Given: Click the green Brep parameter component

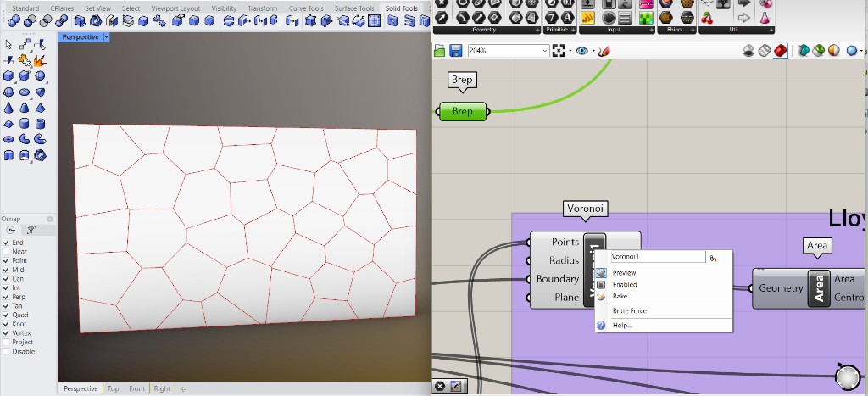Looking at the screenshot, I should point(462,111).
